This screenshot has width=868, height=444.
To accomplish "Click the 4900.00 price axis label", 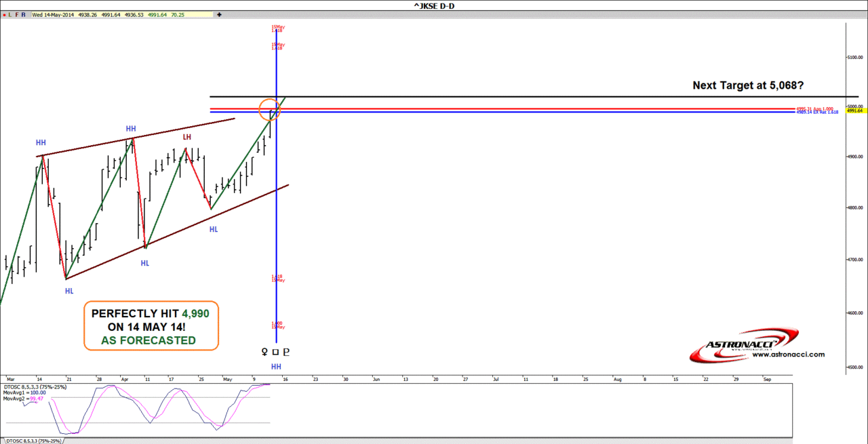I will [x=854, y=157].
